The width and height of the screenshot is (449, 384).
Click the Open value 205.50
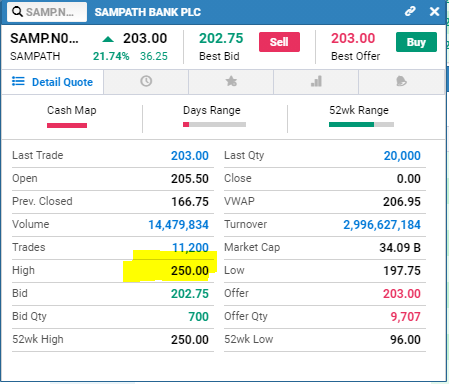(x=190, y=179)
